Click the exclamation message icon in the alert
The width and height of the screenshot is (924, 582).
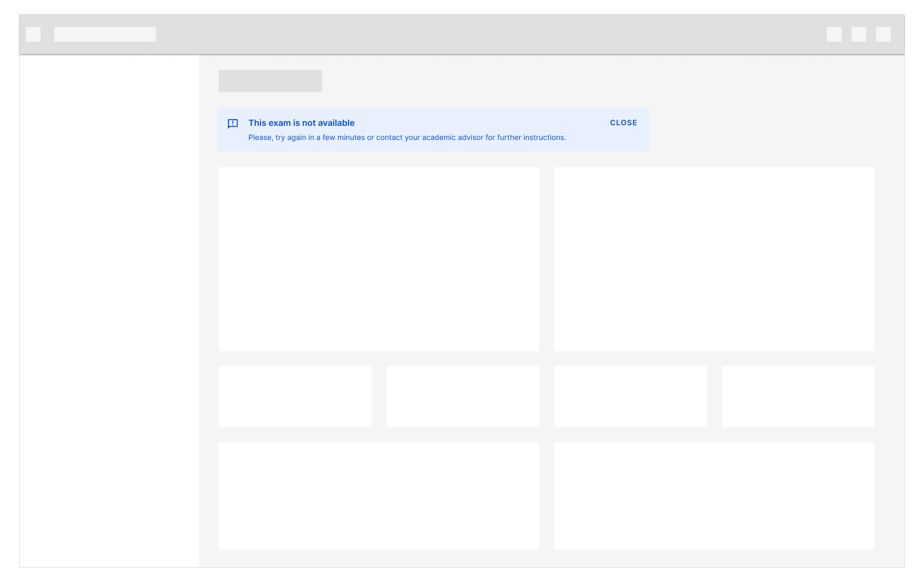[x=233, y=123]
